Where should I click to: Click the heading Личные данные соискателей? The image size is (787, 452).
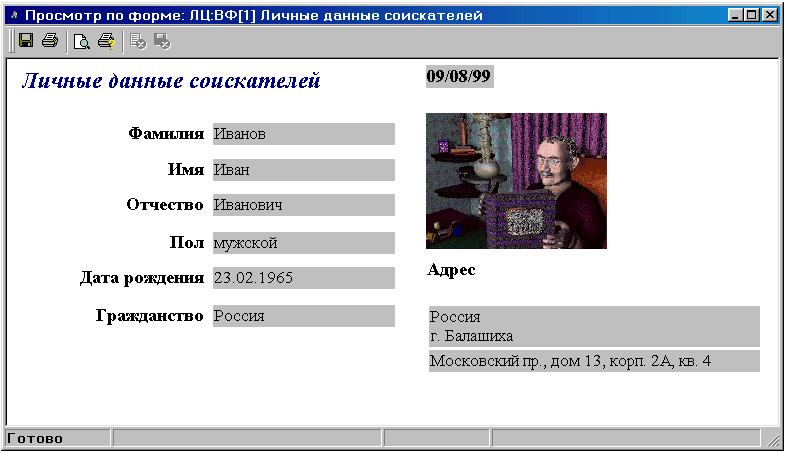pyautogui.click(x=171, y=81)
